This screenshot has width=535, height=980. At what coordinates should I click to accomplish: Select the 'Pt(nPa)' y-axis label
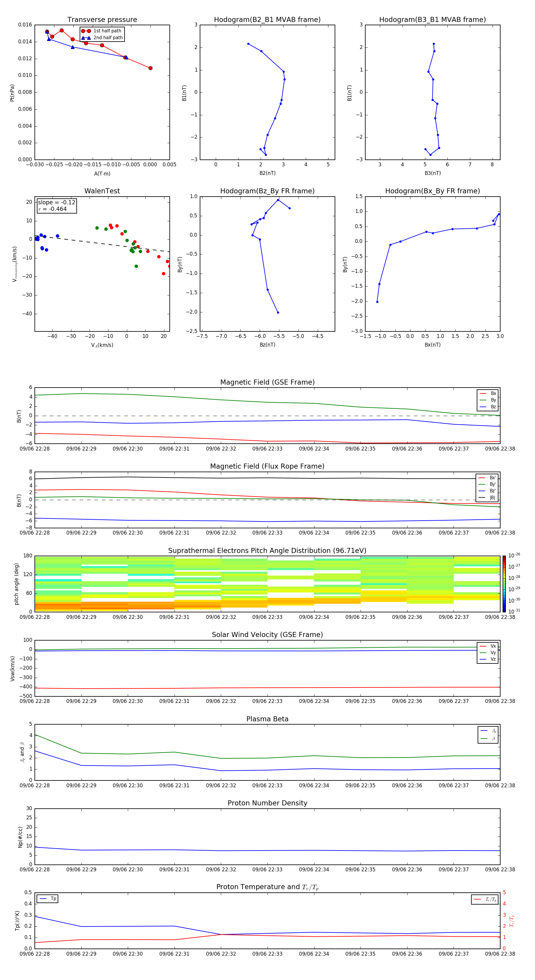(12, 92)
